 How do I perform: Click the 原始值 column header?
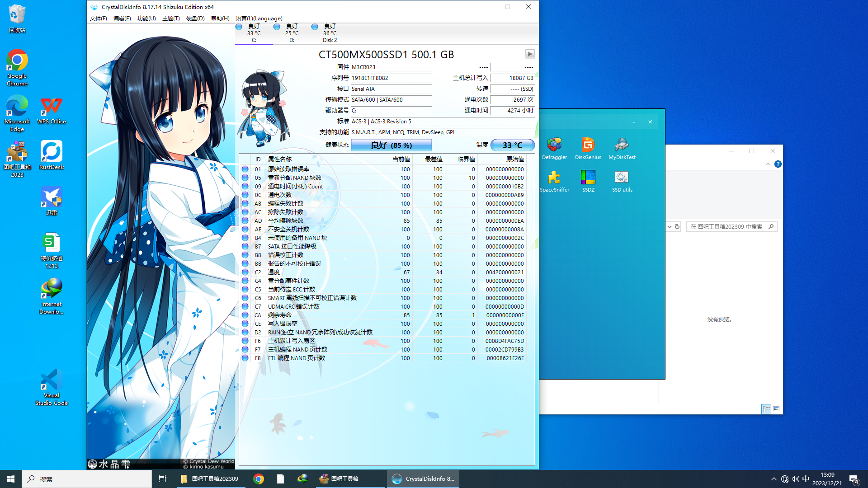501,159
